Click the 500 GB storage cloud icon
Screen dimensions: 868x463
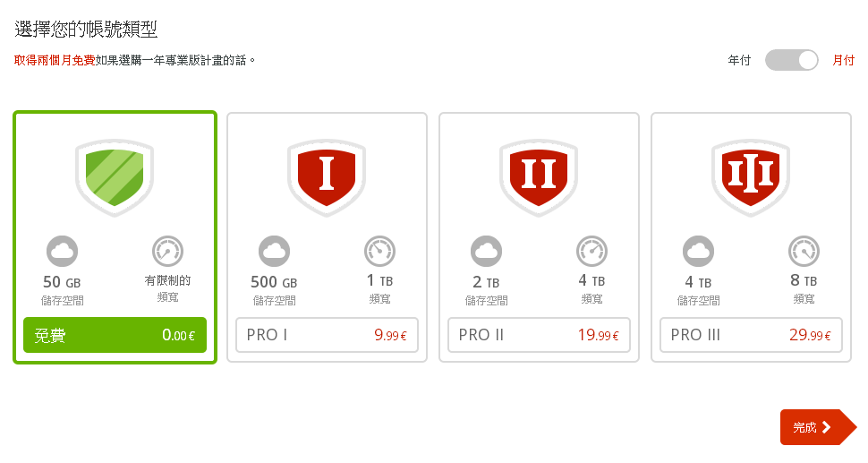(274, 252)
